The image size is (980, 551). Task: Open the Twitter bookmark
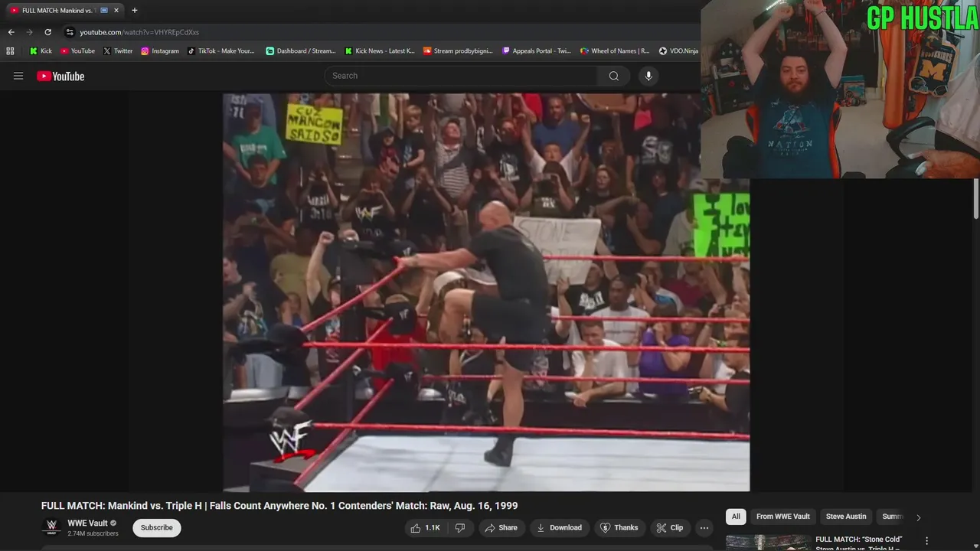[118, 51]
